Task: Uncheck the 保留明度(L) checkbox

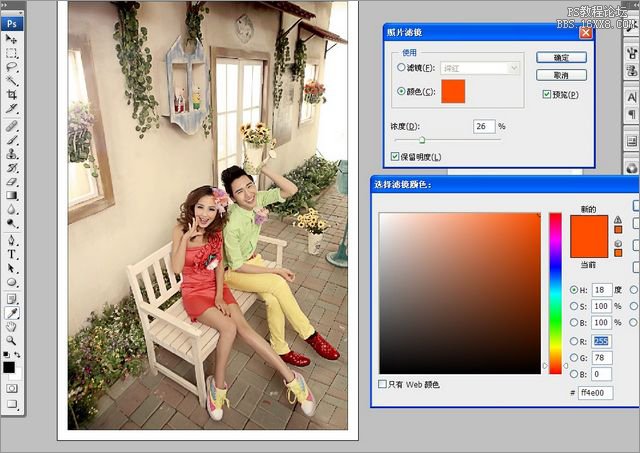Action: pos(395,157)
